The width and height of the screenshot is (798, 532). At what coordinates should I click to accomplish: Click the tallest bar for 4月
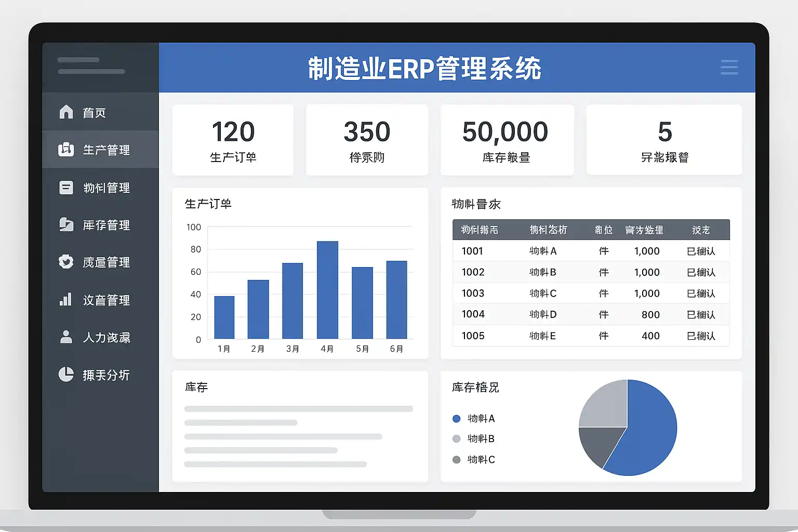tap(327, 290)
